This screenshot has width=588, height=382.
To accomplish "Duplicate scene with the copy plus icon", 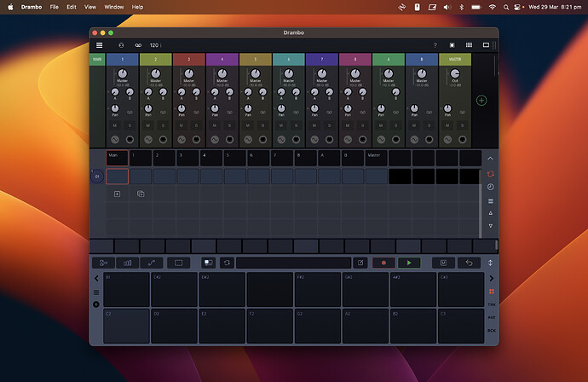I will (141, 194).
